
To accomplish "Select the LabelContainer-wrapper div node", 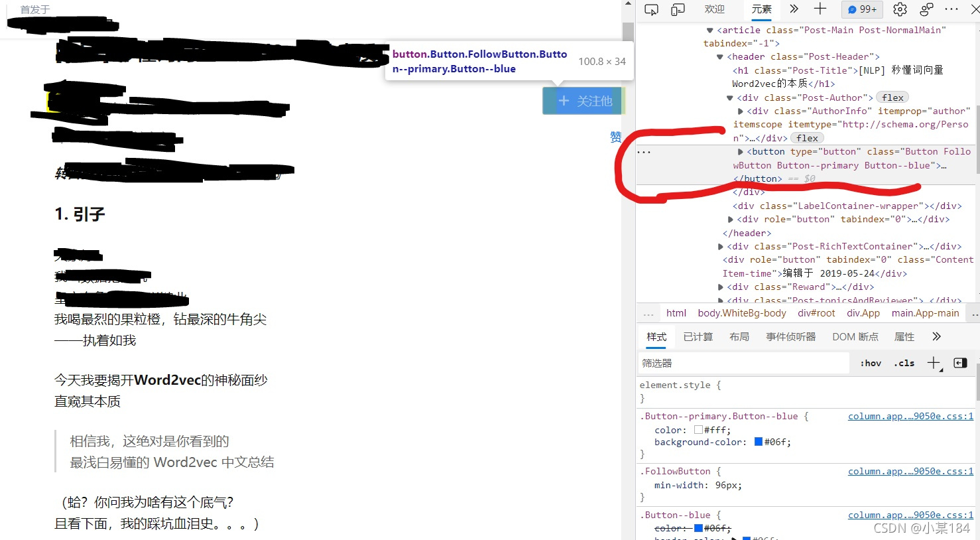I will [847, 206].
